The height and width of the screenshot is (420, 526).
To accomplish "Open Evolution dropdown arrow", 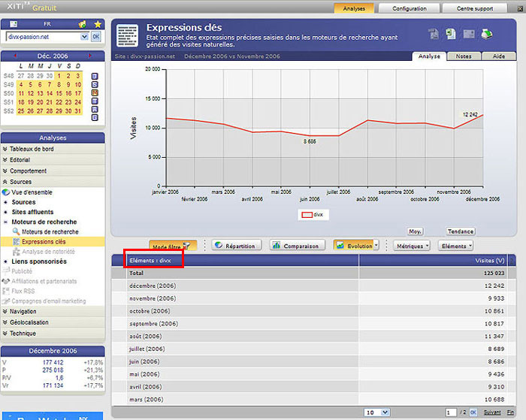I will click(x=376, y=245).
